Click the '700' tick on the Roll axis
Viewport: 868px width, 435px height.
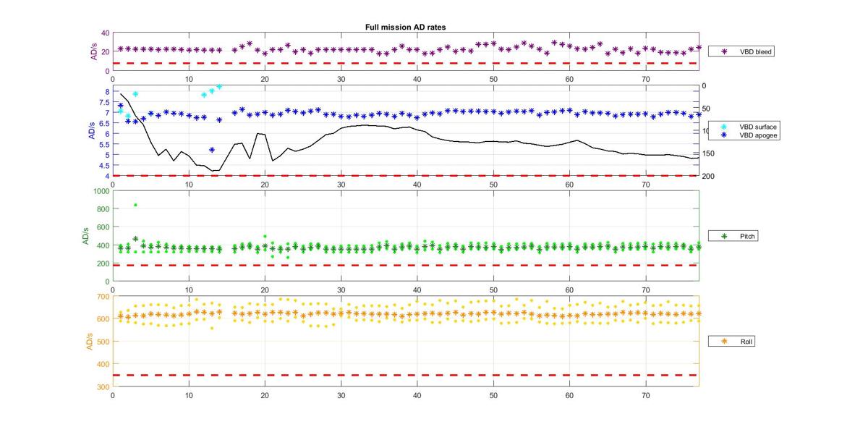tap(103, 296)
